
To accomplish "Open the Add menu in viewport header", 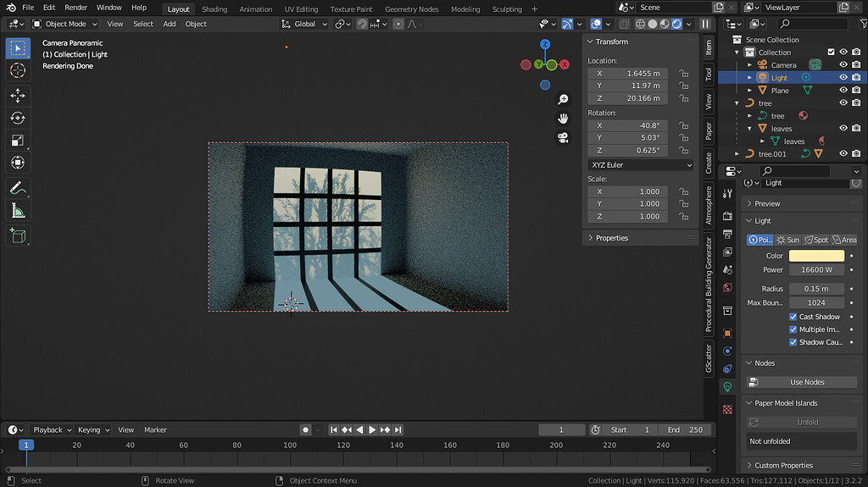I will 170,24.
